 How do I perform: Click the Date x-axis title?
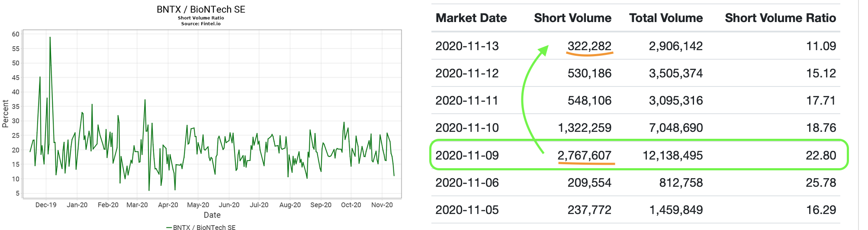[212, 215]
